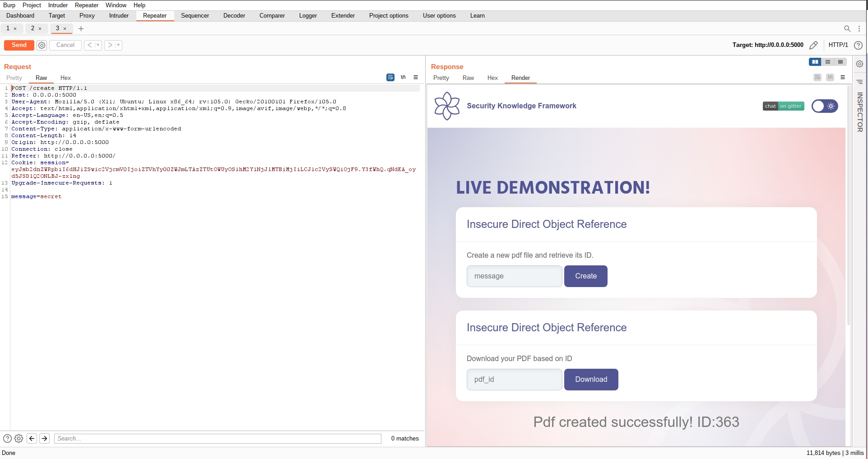Toggle word wrap in the Request editor
This screenshot has height=459, width=868.
[x=390, y=78]
